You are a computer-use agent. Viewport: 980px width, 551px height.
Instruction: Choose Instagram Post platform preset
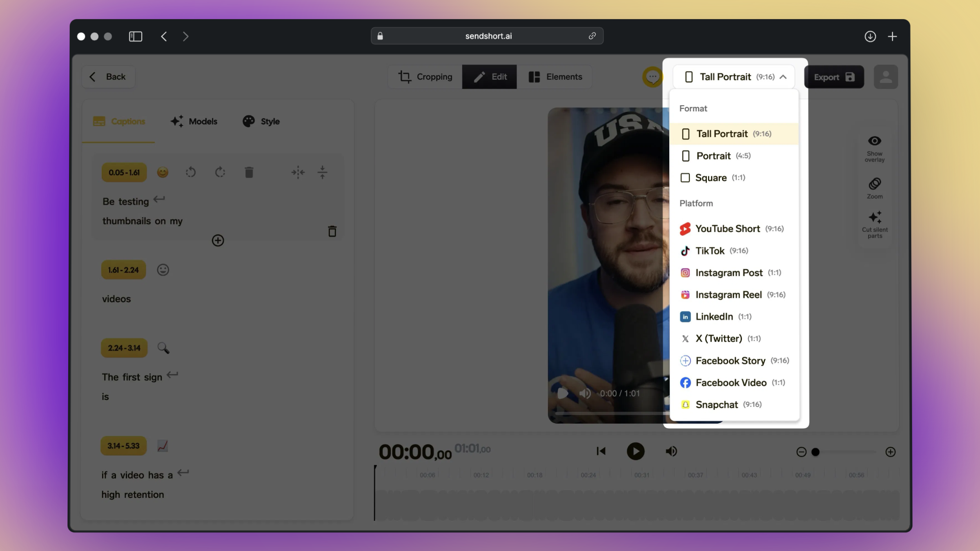tap(734, 273)
